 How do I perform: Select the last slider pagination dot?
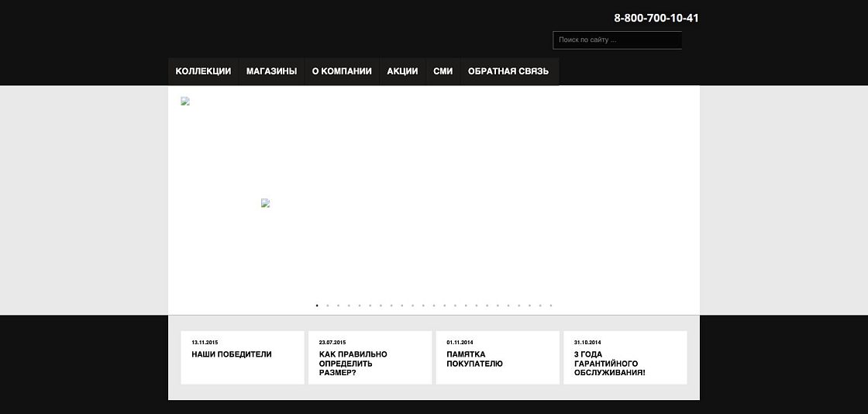[551, 305]
